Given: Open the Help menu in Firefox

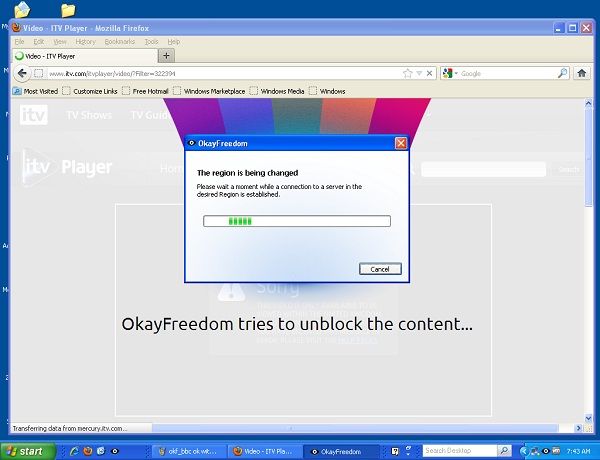Looking at the screenshot, I should [x=173, y=42].
